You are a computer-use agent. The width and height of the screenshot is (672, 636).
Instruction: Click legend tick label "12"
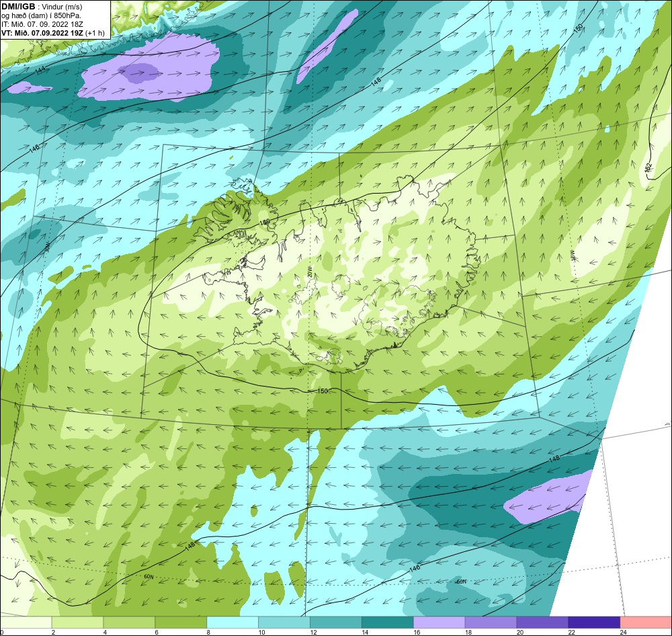tap(313, 632)
